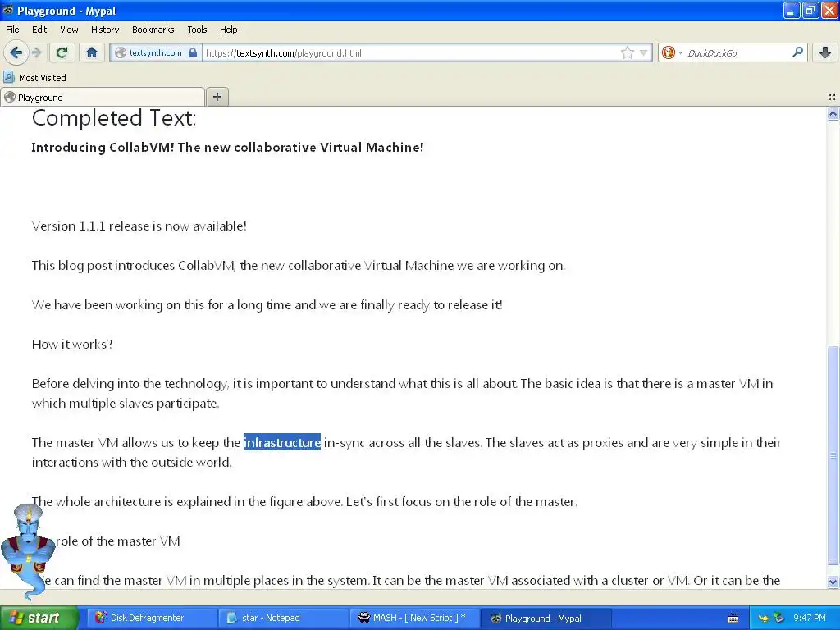Open the URL history dropdown arrow
The image size is (840, 630).
coord(644,52)
